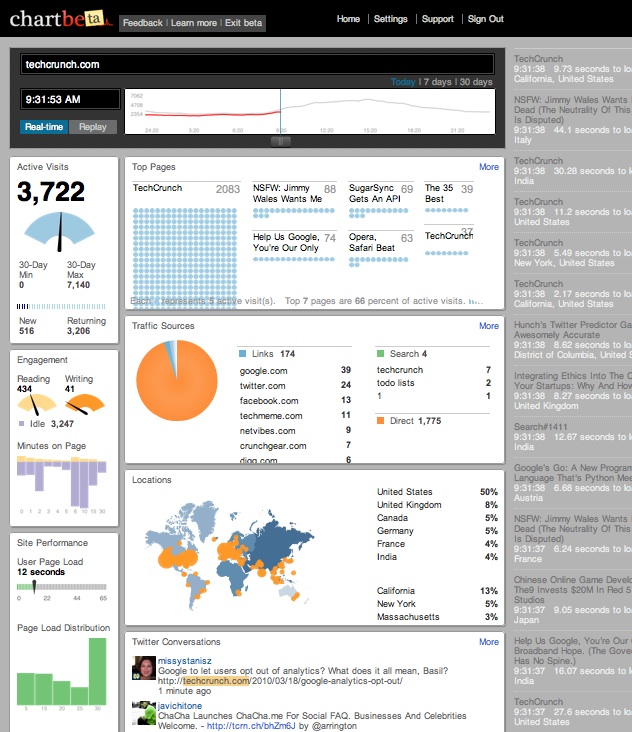The image size is (632, 732).
Task: Click United Kingdom location row
Action: click(437, 505)
